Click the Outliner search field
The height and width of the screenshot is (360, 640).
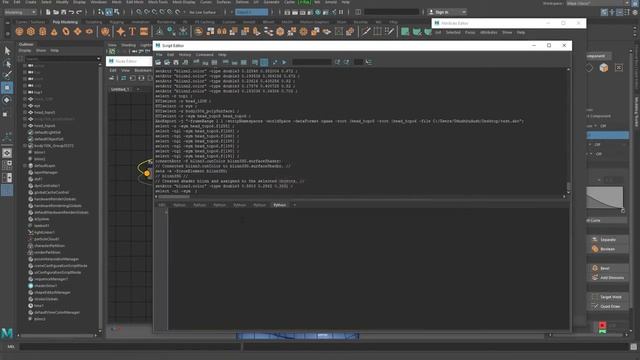[x=60, y=59]
